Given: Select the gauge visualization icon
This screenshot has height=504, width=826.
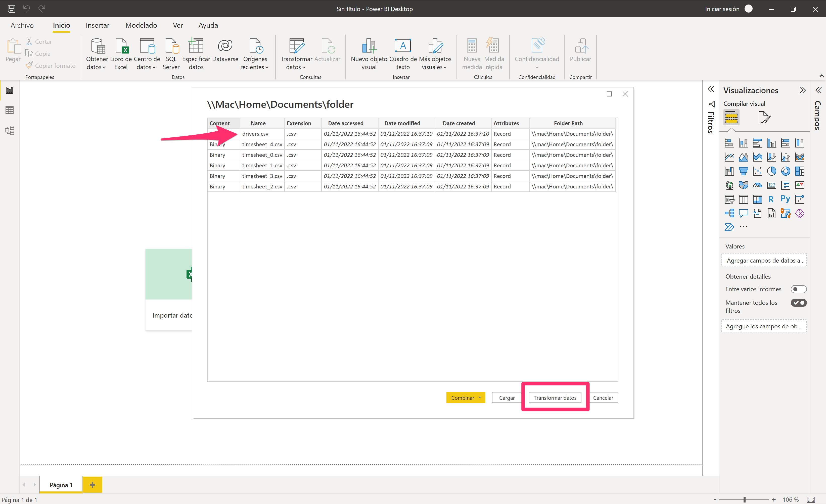Looking at the screenshot, I should tap(757, 185).
